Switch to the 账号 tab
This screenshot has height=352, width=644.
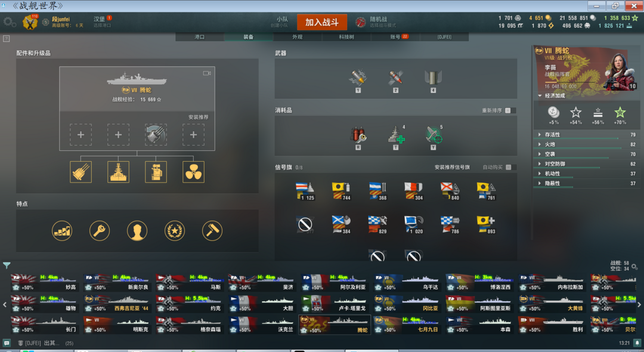tap(395, 37)
